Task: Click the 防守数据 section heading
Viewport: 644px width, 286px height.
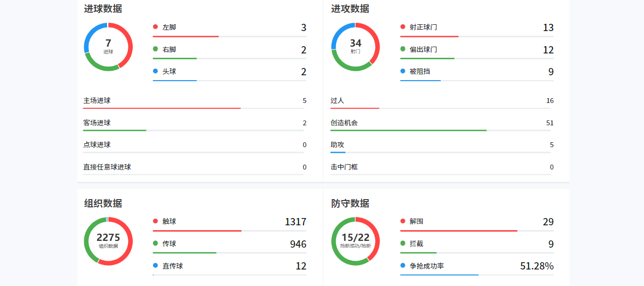Action: [350, 203]
